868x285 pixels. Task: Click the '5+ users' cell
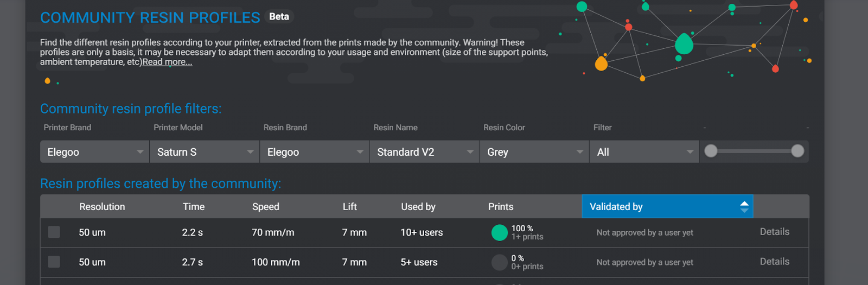[419, 262]
